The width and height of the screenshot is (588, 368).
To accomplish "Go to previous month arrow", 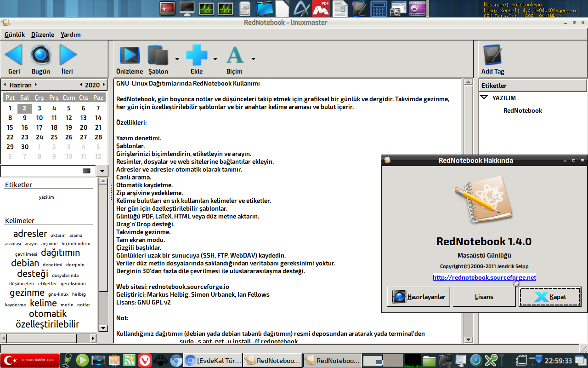I will click(4, 85).
